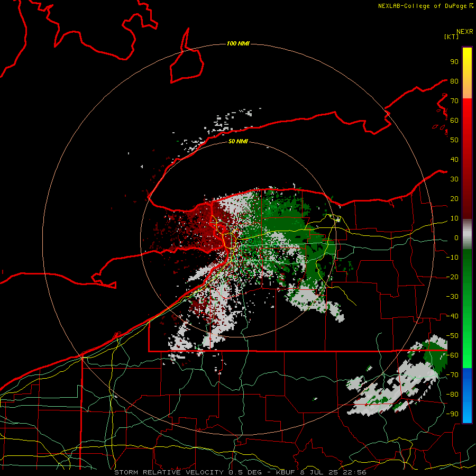Viewport: 476px width, 476px height.
Task: Click the 60 value on the velocity scale
Action: point(454,120)
